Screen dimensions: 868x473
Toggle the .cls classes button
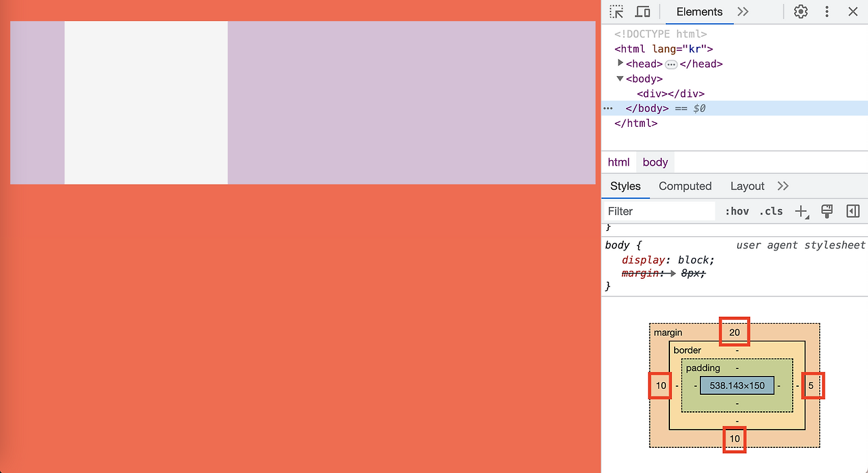point(770,211)
